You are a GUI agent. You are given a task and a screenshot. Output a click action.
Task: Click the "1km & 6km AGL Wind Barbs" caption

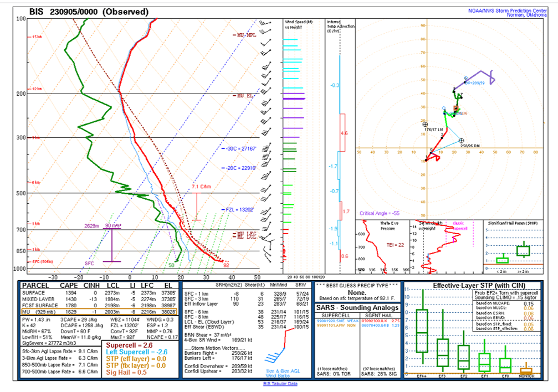[x=283, y=373]
